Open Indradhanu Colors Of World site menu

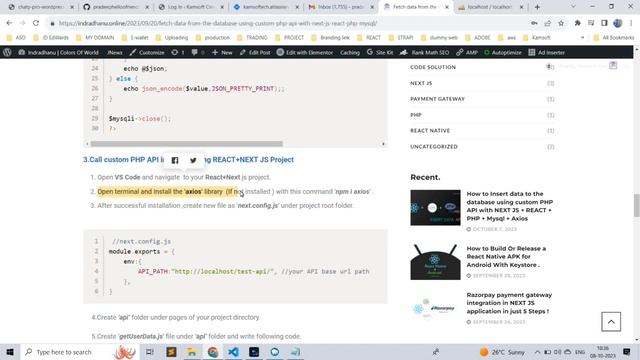click(x=58, y=52)
